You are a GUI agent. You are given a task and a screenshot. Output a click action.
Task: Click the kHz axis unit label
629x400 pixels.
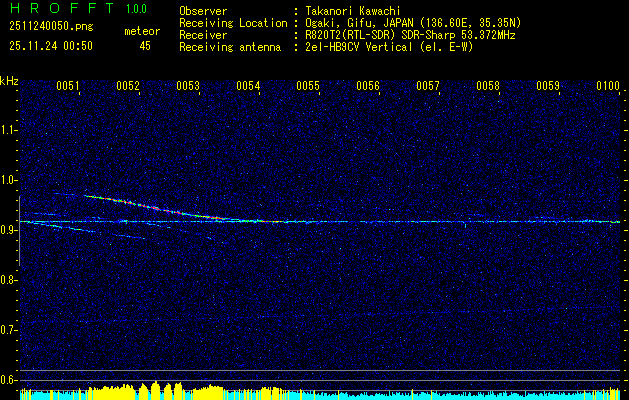[x=9, y=81]
